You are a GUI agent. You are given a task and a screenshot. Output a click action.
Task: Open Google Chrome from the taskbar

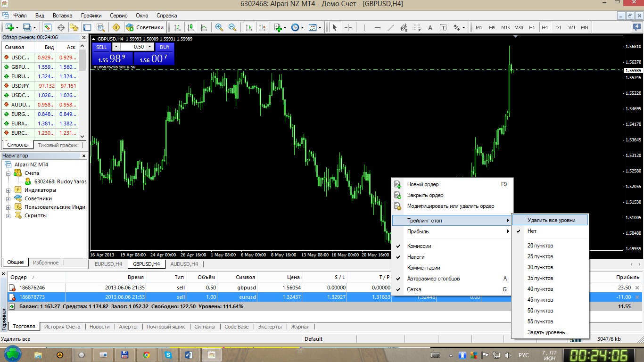click(147, 354)
